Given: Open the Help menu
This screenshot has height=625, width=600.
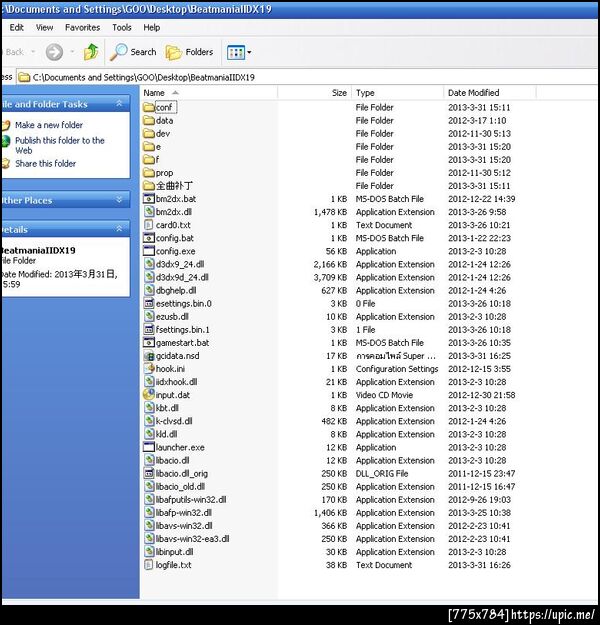Looking at the screenshot, I should 151,28.
